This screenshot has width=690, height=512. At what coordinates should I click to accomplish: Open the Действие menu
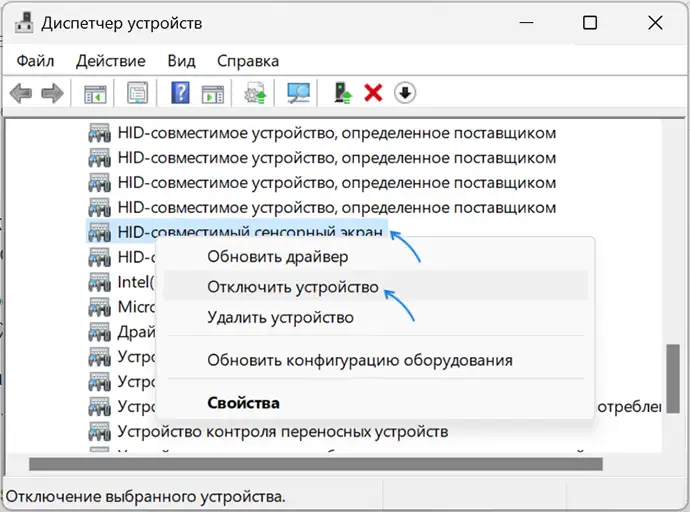tap(110, 60)
